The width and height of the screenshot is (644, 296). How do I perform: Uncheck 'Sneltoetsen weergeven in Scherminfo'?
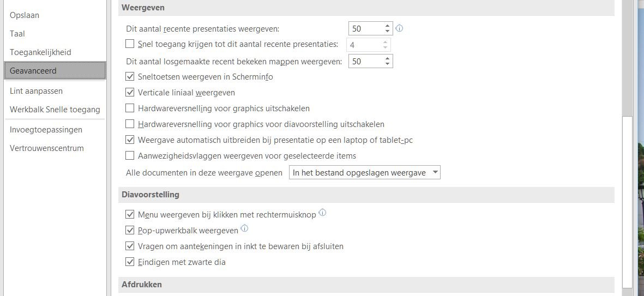coord(130,77)
